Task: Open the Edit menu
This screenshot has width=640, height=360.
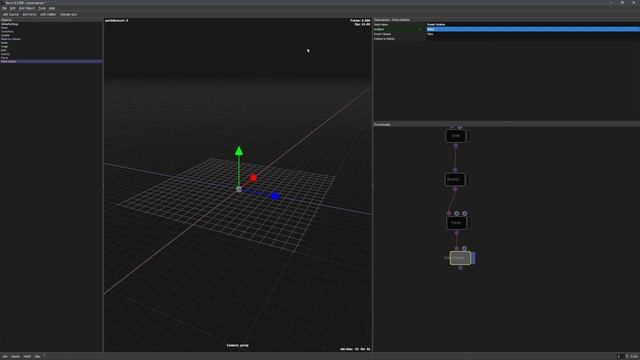Action: 13,8
